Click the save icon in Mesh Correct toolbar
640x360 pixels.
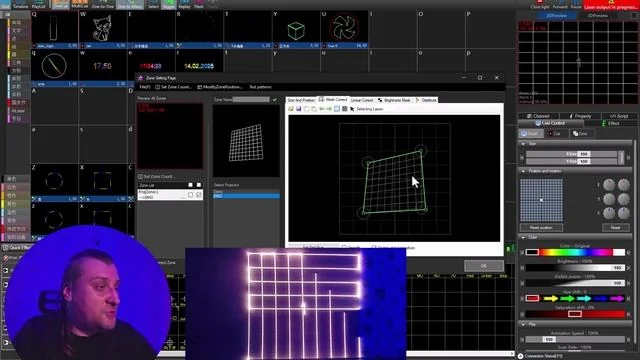coord(299,109)
